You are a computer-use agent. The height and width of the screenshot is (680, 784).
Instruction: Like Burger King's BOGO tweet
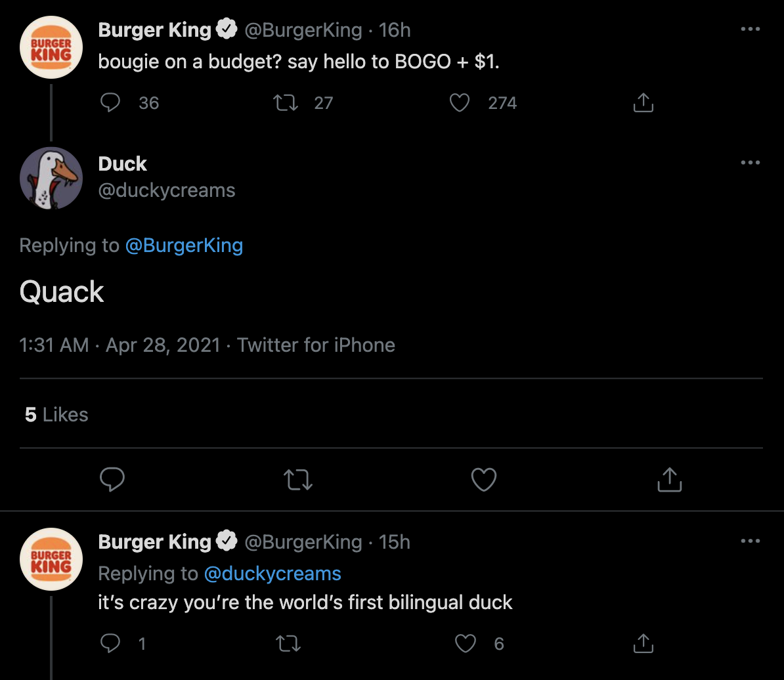460,102
